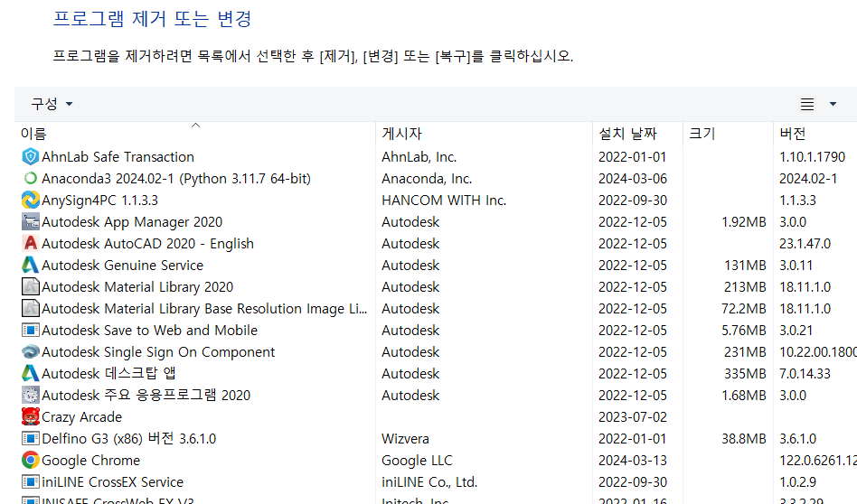The width and height of the screenshot is (857, 504).
Task: Click the Google Chrome icon
Action: pyautogui.click(x=30, y=461)
